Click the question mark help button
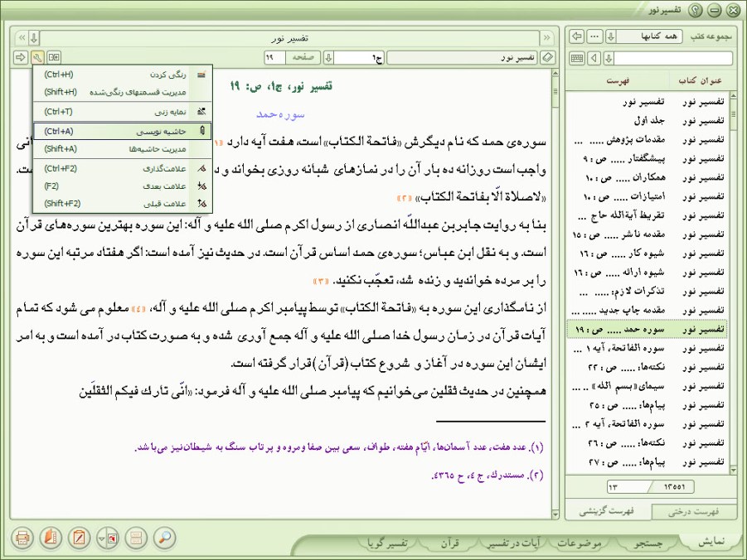747x560 pixels. point(695,10)
